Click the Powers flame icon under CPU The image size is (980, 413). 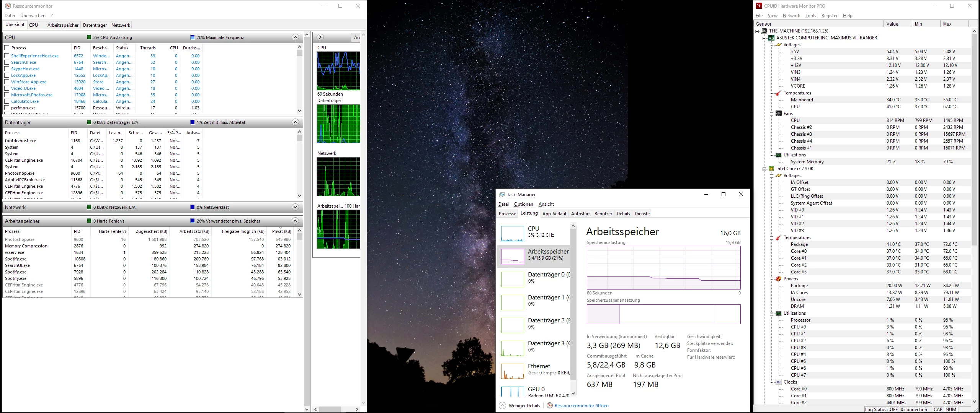click(779, 279)
